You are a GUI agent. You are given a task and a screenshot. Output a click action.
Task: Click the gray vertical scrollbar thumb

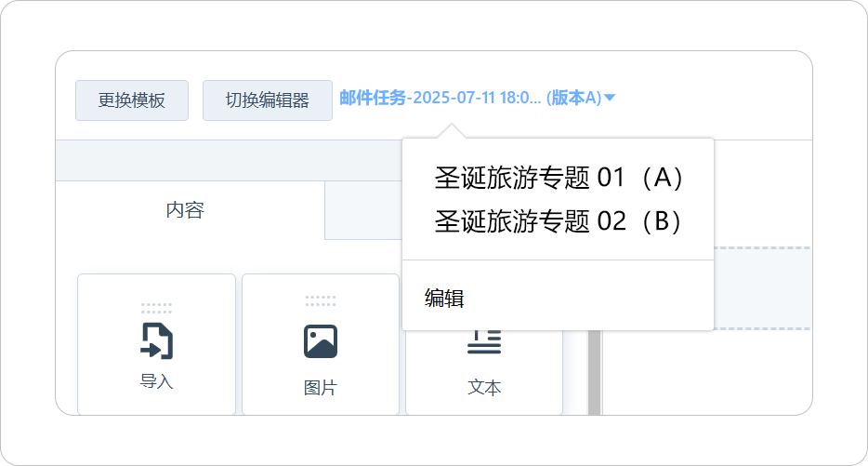(595, 372)
